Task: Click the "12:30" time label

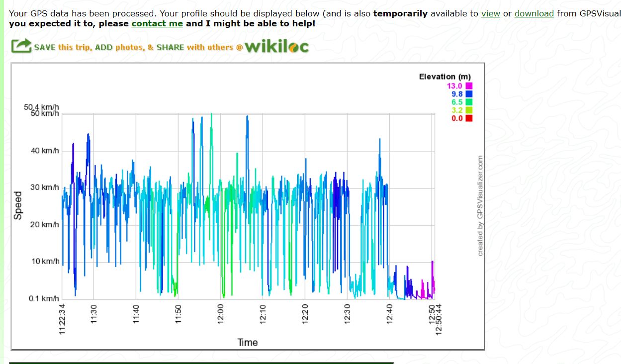Action: pyautogui.click(x=347, y=314)
